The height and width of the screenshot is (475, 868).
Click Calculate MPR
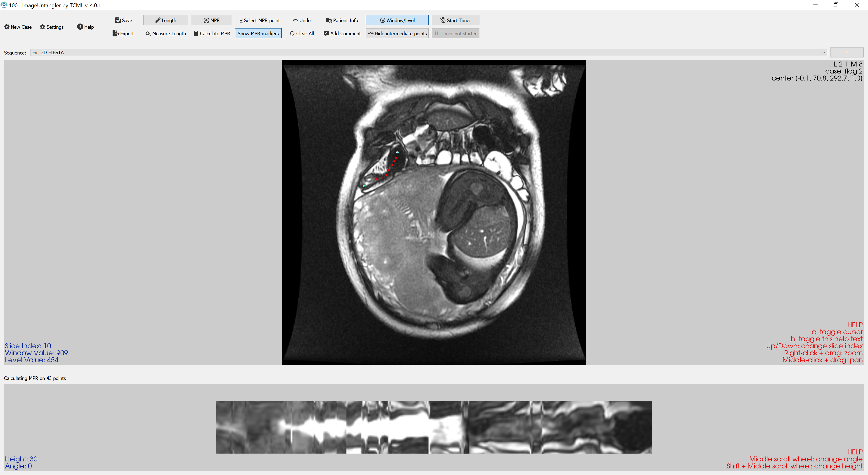(212, 33)
